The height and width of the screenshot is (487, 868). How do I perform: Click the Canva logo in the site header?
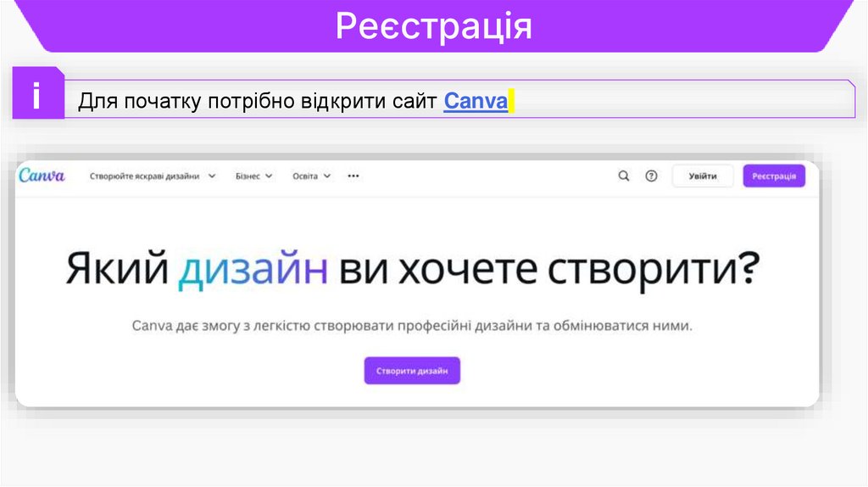point(42,176)
